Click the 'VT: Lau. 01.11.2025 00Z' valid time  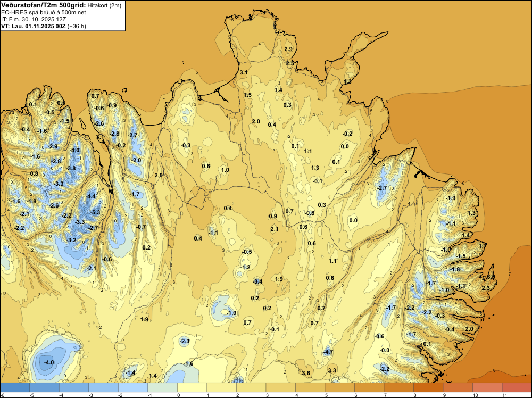coord(33,26)
